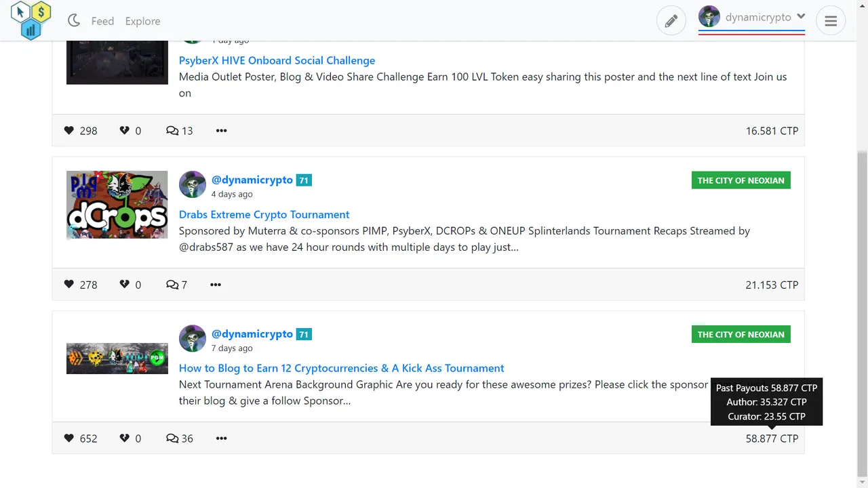Open Drabs Extreme Crypto Tournament post
This screenshot has height=488, width=868.
264,214
